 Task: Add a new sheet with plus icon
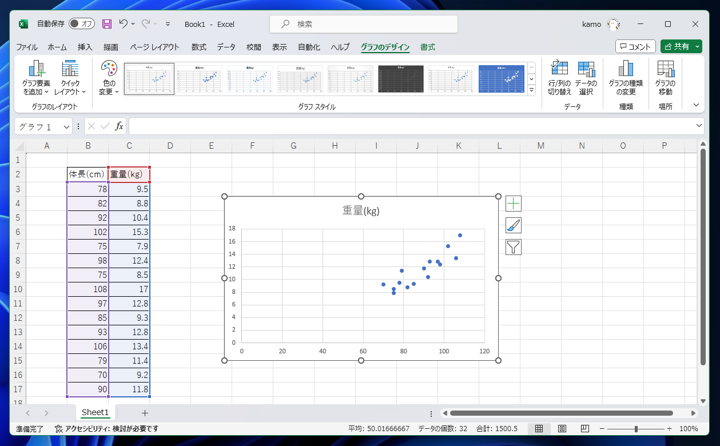click(145, 413)
